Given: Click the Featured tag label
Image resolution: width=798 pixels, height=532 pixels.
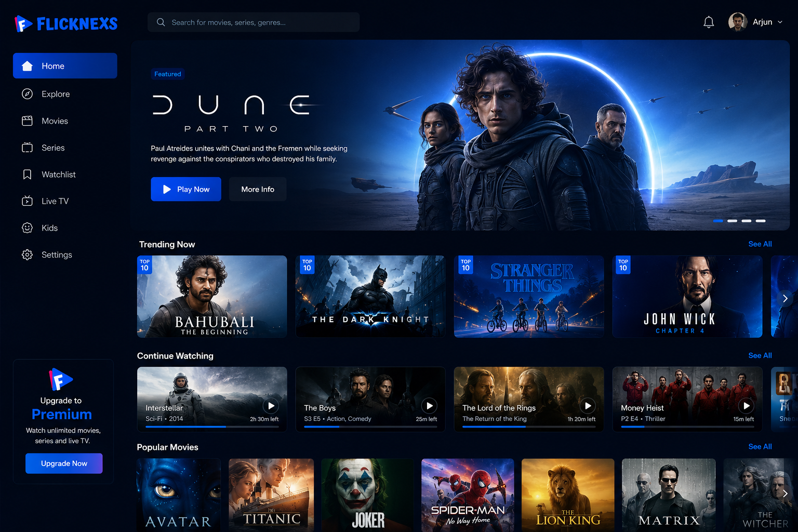Looking at the screenshot, I should (x=168, y=74).
